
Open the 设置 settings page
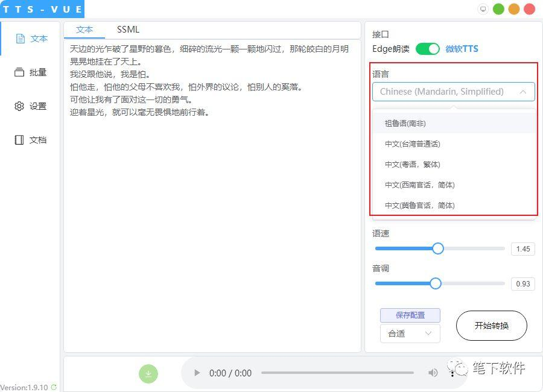(31, 106)
